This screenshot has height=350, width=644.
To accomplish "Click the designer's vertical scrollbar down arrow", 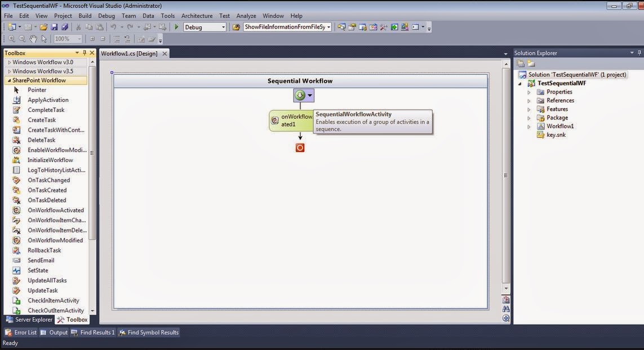I will [505, 289].
